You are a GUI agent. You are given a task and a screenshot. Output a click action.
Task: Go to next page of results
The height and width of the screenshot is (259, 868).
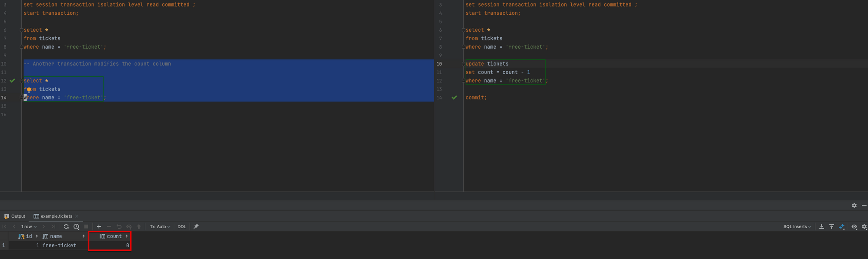pos(44,226)
